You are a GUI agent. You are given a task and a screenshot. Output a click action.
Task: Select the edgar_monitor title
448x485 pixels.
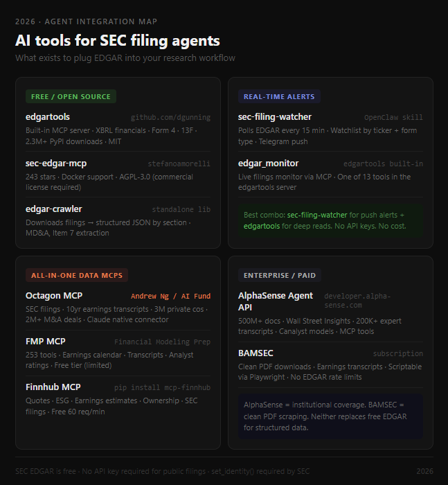(x=269, y=164)
